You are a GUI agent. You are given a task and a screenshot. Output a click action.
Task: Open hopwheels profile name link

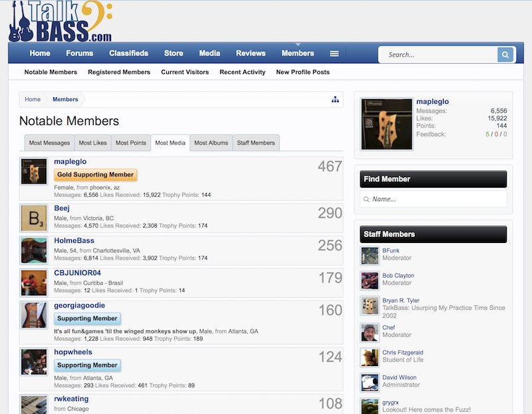pyautogui.click(x=73, y=352)
